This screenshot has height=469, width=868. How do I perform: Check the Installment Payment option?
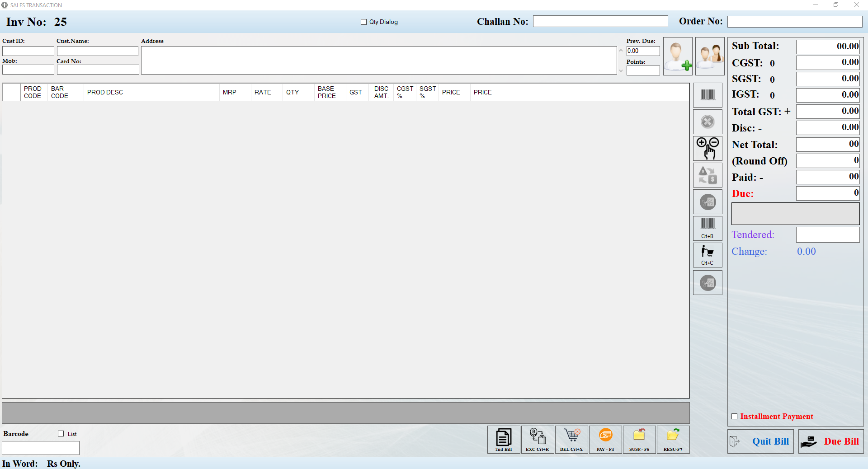pyautogui.click(x=735, y=417)
